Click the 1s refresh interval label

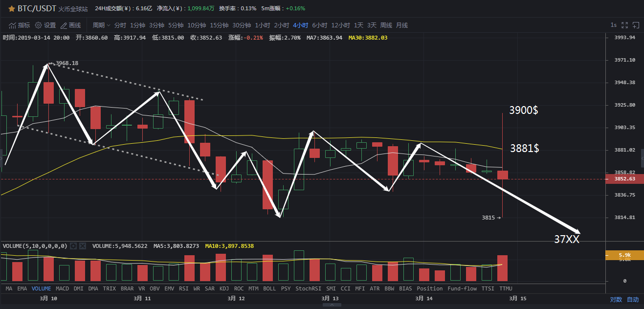[x=613, y=25]
